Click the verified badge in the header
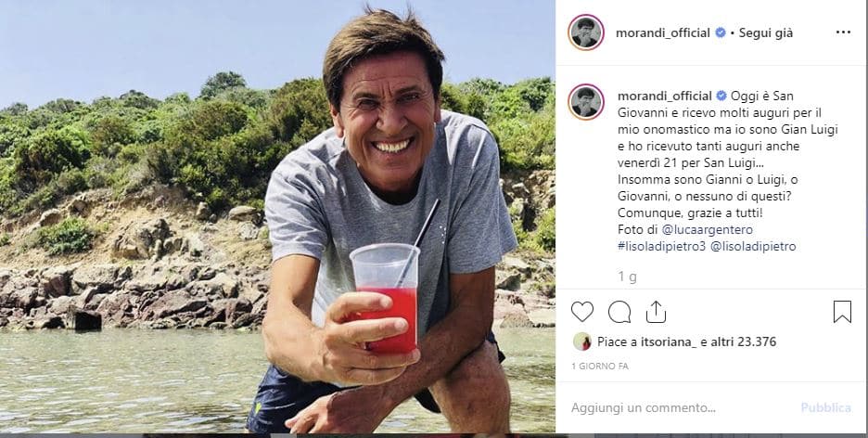 pyautogui.click(x=720, y=32)
